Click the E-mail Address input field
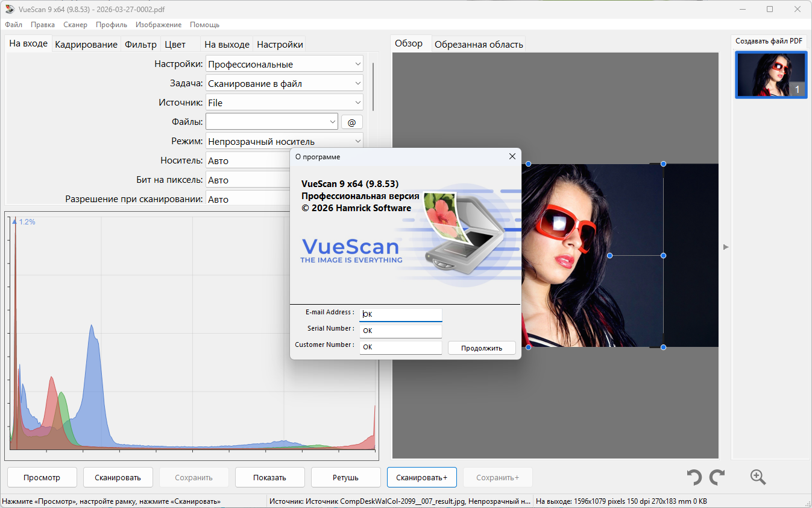 point(400,314)
